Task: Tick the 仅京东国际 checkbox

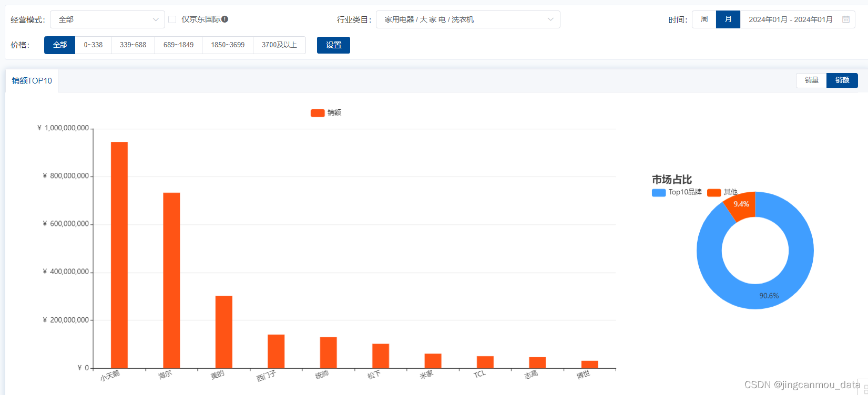Action: click(172, 19)
